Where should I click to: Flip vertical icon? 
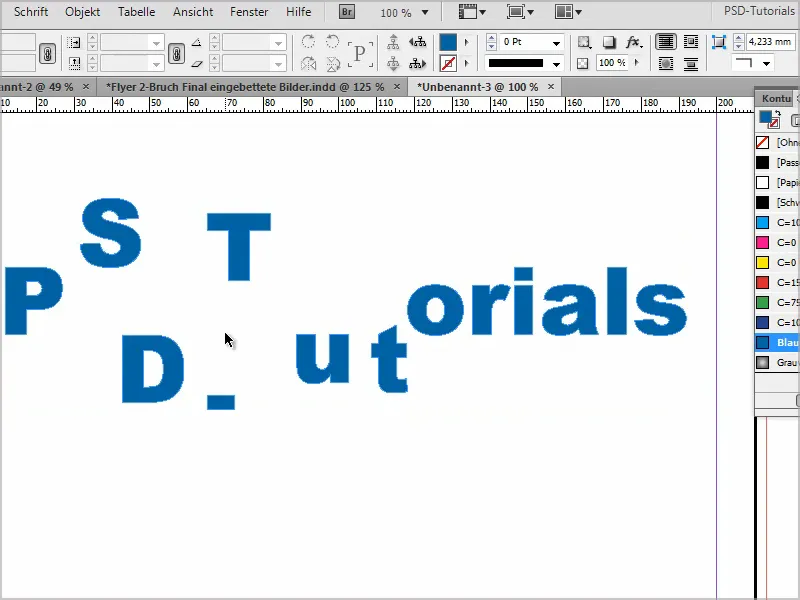[x=333, y=64]
